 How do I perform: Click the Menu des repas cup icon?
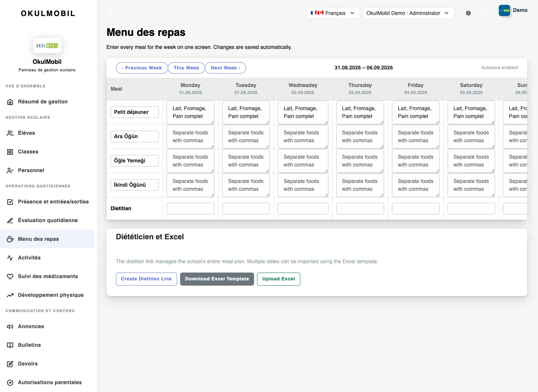(x=10, y=239)
